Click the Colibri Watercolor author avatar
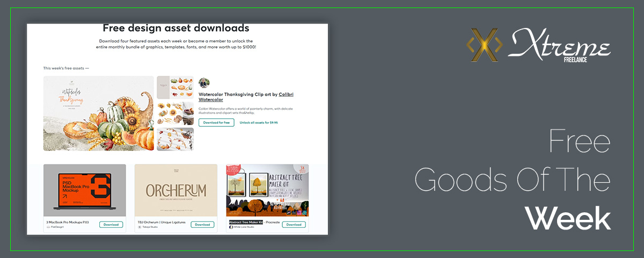The image size is (644, 258). [204, 83]
